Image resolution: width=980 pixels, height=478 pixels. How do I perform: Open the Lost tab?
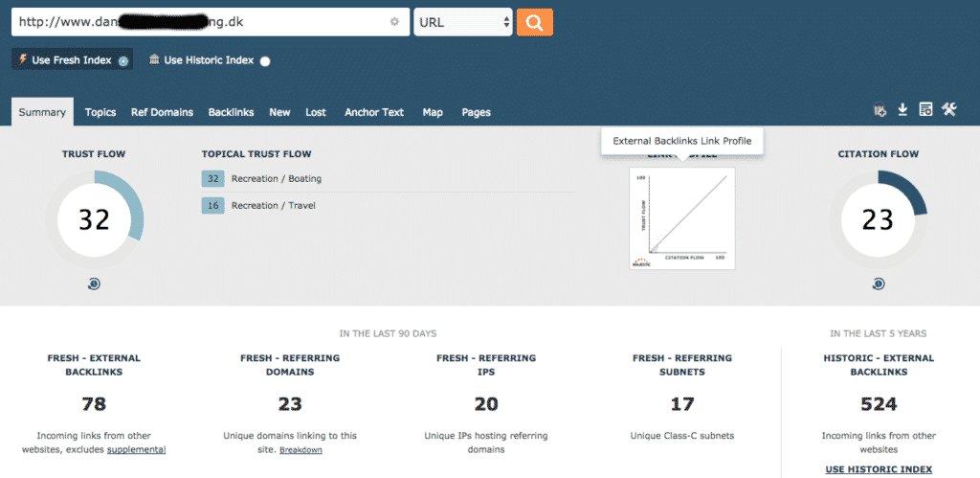[x=316, y=112]
